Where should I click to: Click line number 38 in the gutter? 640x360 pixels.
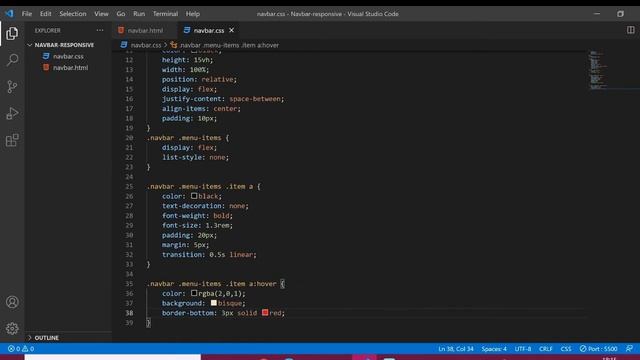129,313
